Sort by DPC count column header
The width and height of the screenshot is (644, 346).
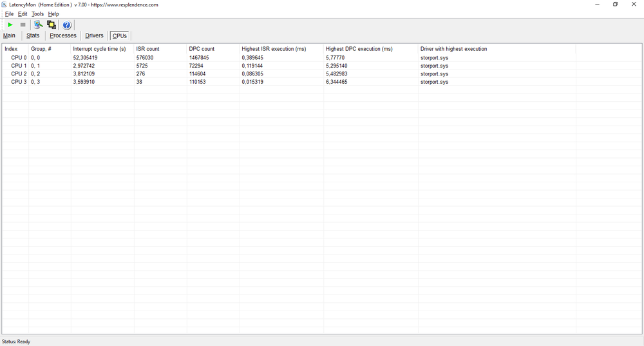202,49
